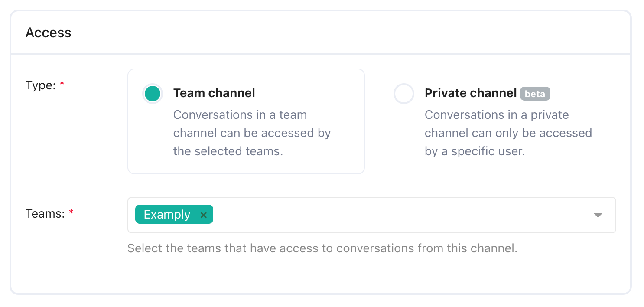Click the red asterisk next to Type
The width and height of the screenshot is (644, 307).
(62, 85)
